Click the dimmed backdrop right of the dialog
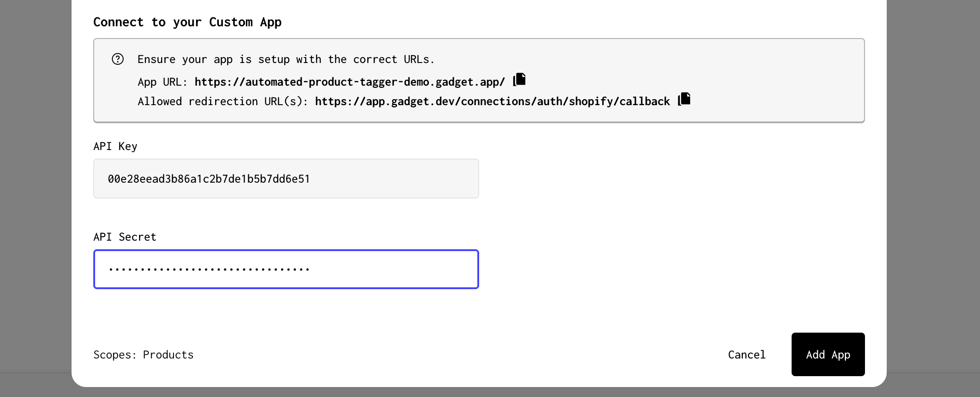Viewport: 980px width, 397px height. [x=933, y=181]
